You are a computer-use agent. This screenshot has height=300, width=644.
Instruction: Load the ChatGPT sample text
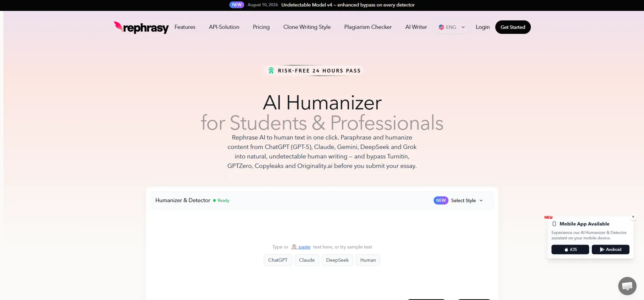278,260
